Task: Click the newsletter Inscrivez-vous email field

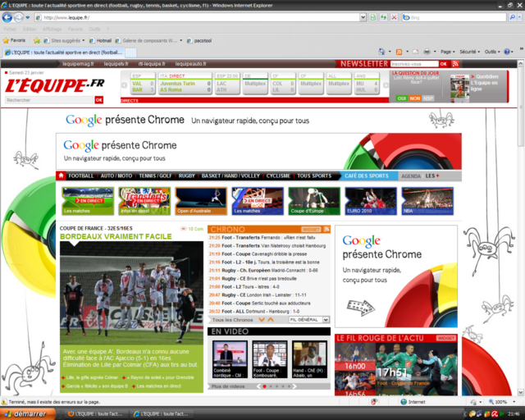Action: 414,64
